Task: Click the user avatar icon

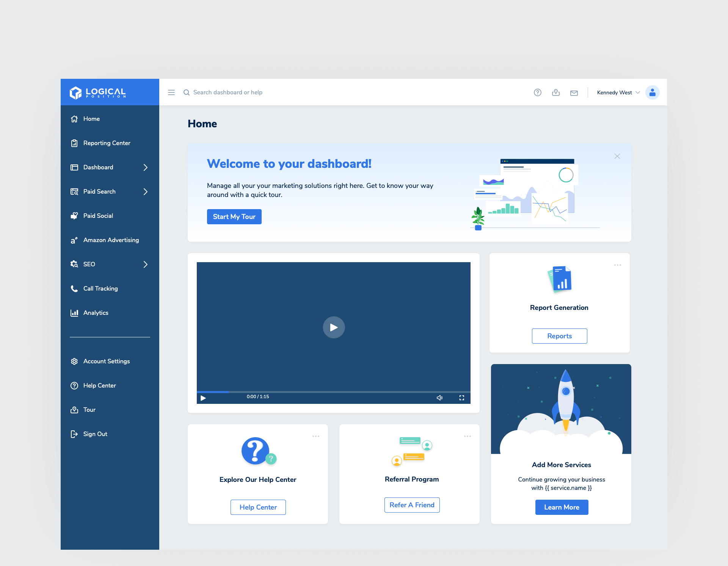Action: pyautogui.click(x=652, y=92)
